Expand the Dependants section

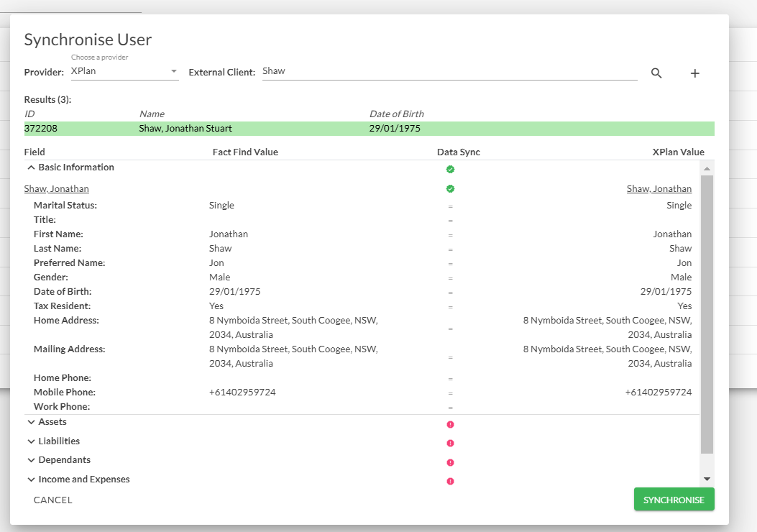pyautogui.click(x=31, y=460)
